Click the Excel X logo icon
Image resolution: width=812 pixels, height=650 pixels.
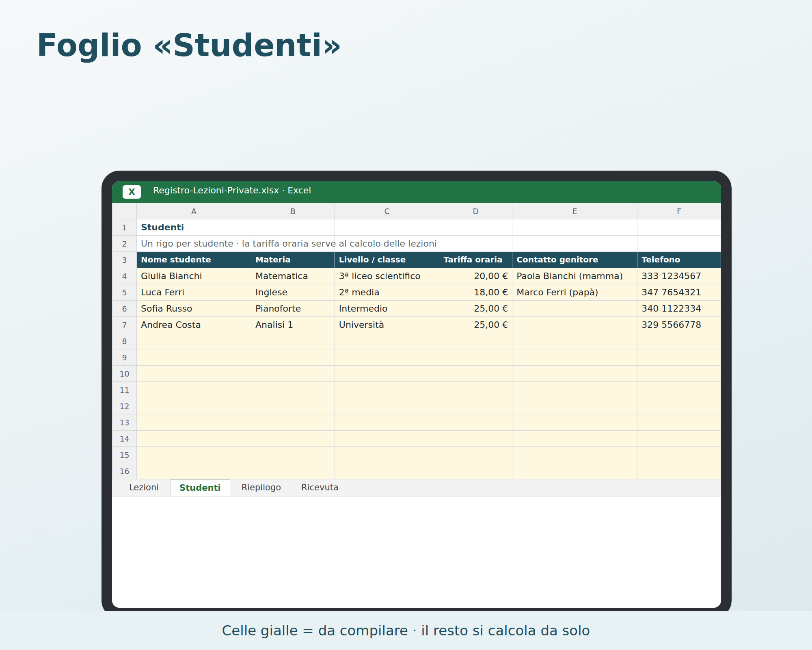[132, 192]
